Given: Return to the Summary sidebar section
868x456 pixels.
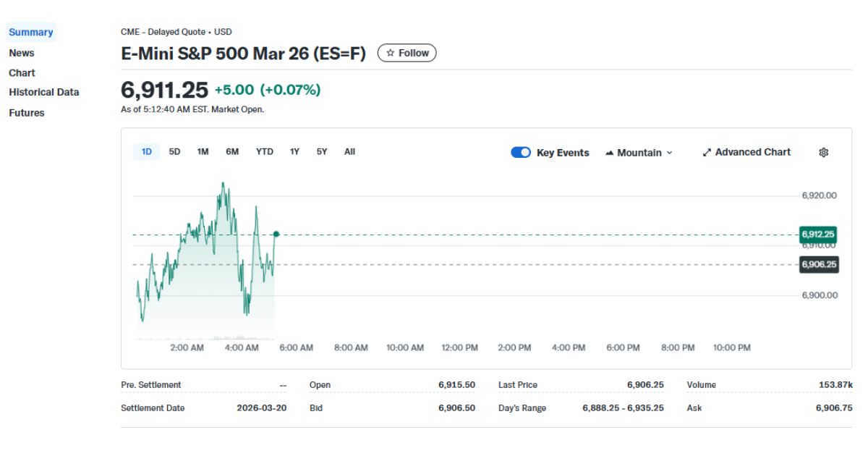Looking at the screenshot, I should (x=30, y=32).
